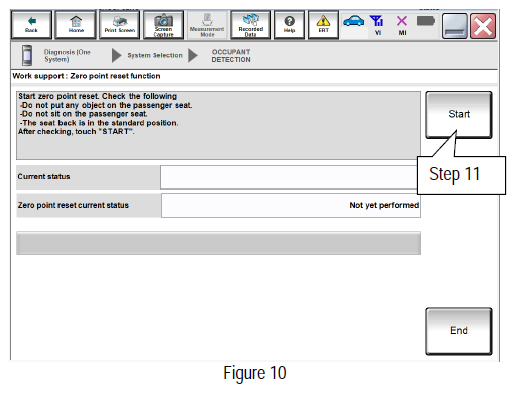Select the OCCUPANT DETECTION breadcrumb
This screenshot has width=516, height=393.
coord(231,56)
